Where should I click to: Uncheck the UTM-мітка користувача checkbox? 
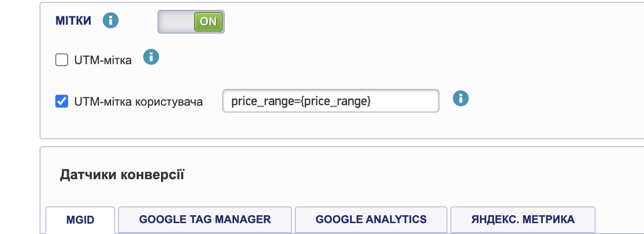[62, 102]
